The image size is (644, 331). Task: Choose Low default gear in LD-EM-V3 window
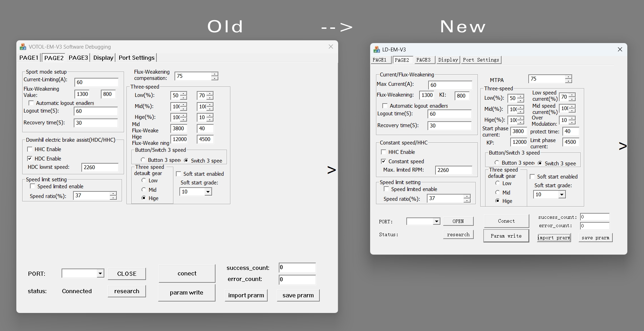(x=497, y=183)
